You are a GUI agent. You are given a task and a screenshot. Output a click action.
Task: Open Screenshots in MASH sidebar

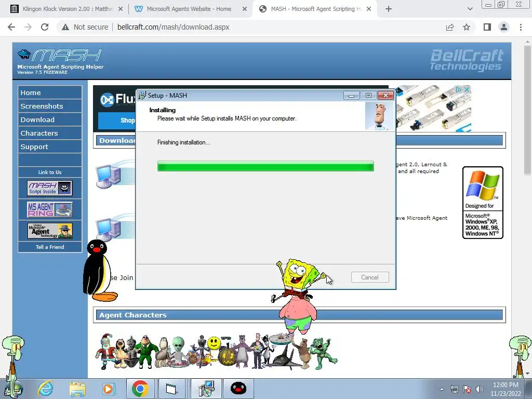click(50, 106)
